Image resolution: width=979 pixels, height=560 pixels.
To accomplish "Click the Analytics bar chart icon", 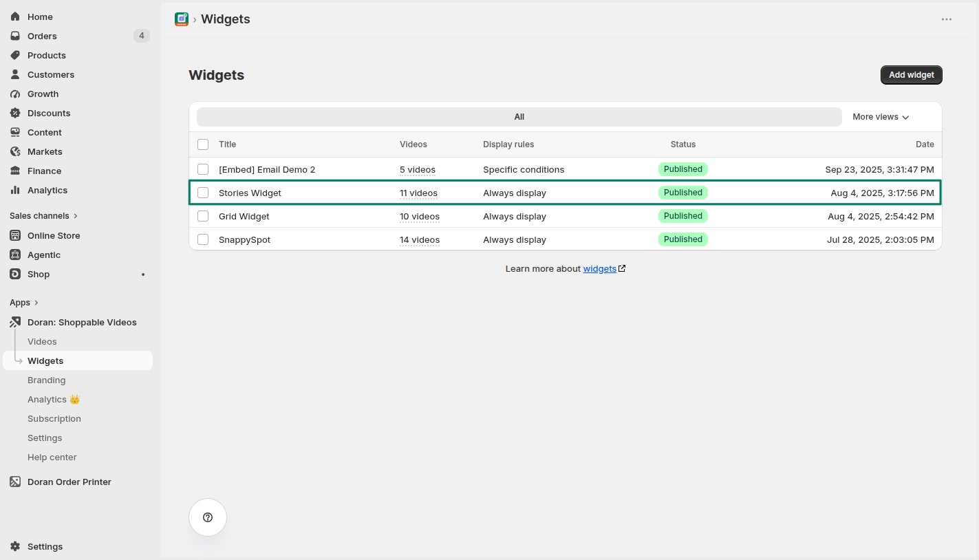I will click(15, 190).
